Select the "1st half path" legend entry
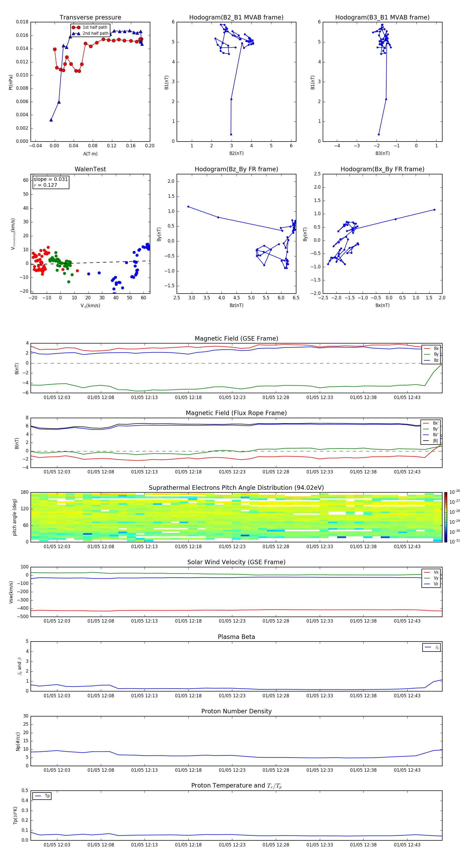The width and height of the screenshot is (473, 868). [x=90, y=27]
